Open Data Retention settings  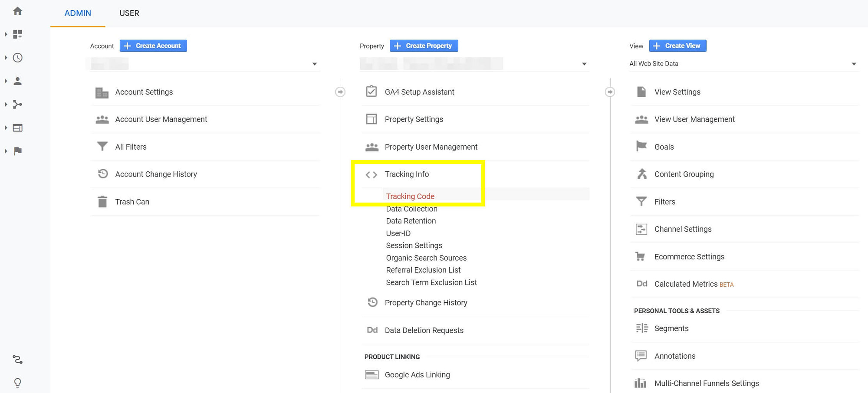click(x=411, y=221)
